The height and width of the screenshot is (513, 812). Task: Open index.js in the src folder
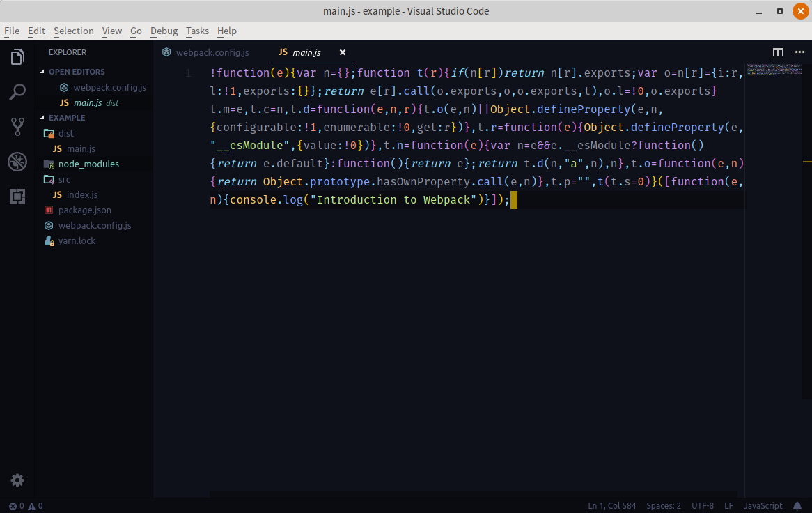click(81, 195)
